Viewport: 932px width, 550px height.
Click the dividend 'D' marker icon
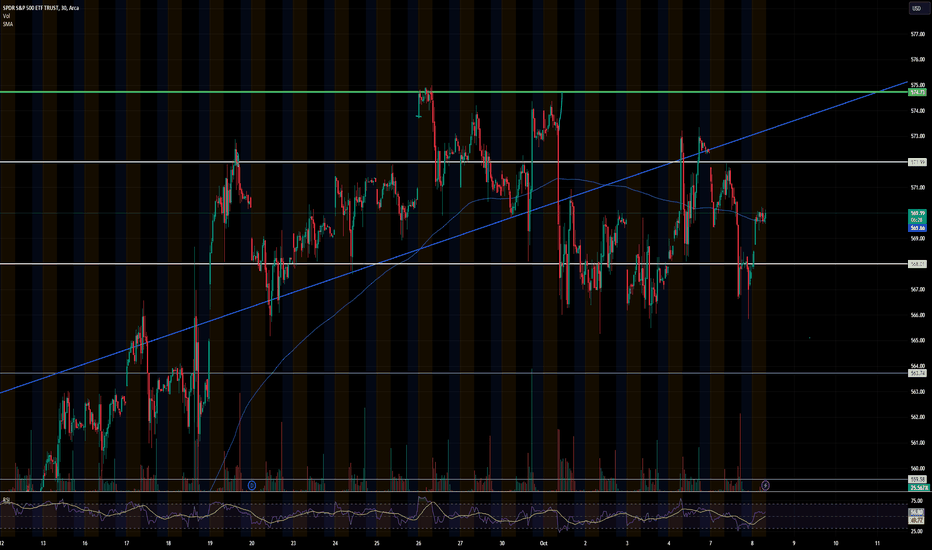(251, 485)
